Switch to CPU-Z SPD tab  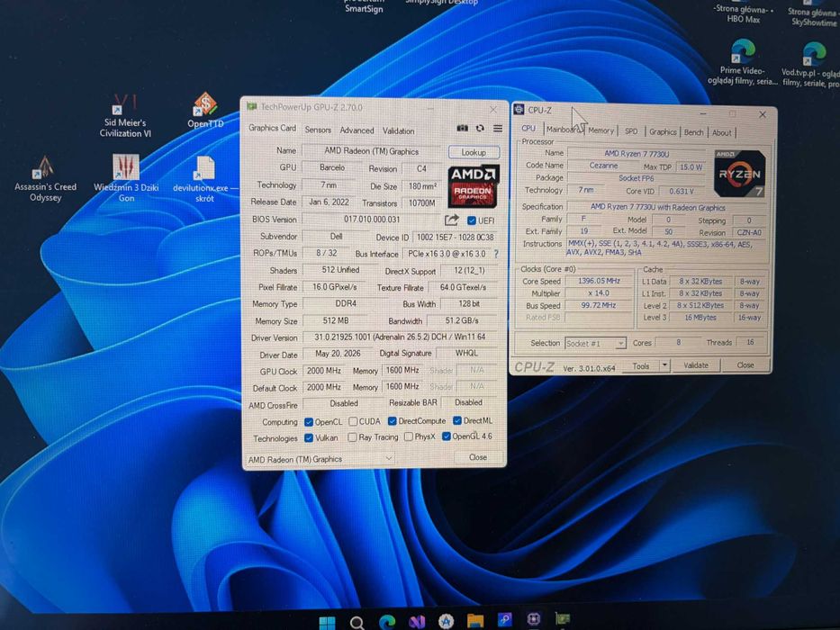pyautogui.click(x=631, y=130)
